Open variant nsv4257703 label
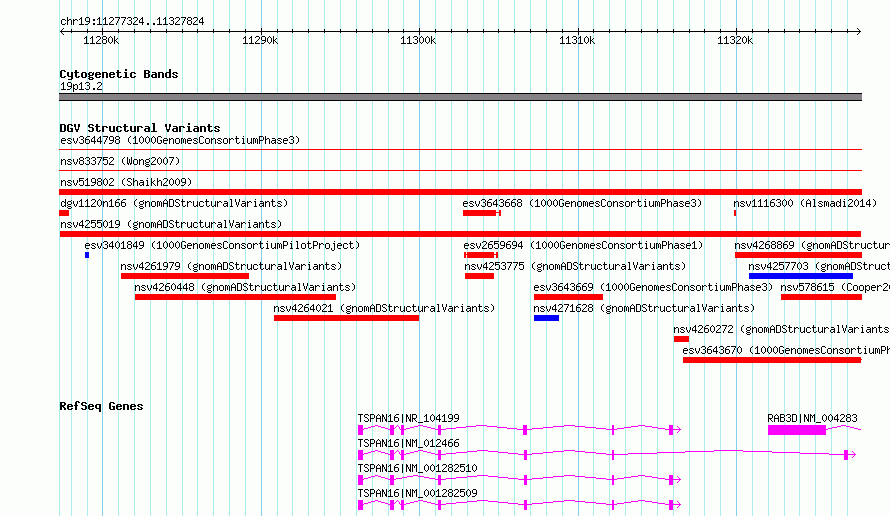The image size is (890, 516). pos(818,266)
